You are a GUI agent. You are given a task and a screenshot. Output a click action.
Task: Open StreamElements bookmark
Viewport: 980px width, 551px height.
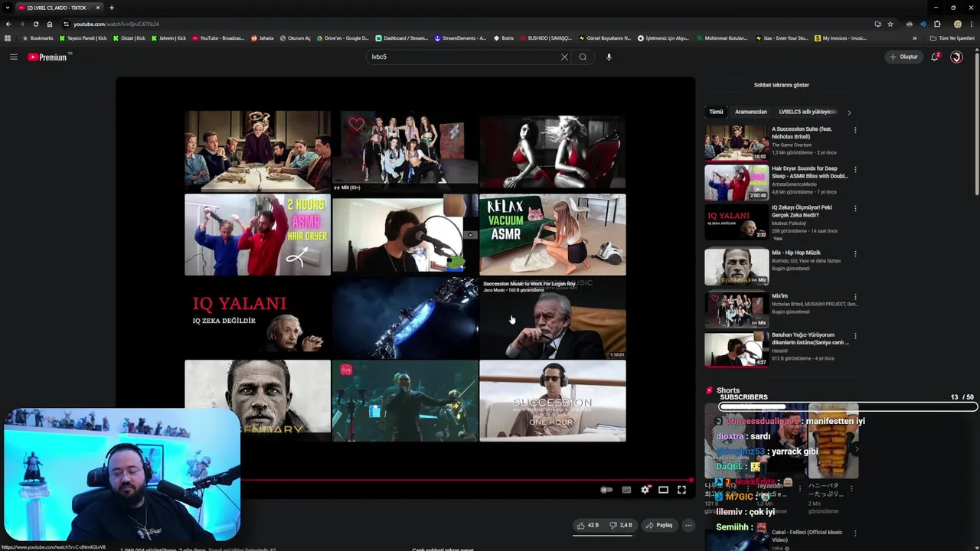(x=460, y=37)
